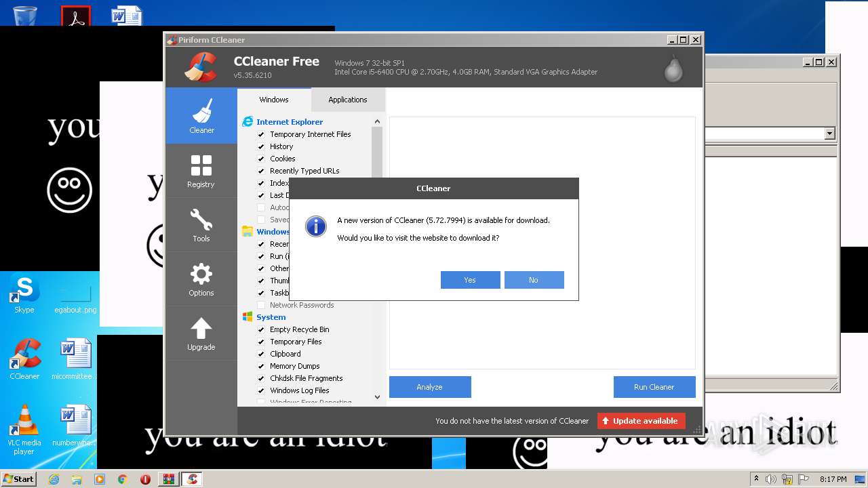Click the cleaner list scroll down arrow

click(377, 397)
